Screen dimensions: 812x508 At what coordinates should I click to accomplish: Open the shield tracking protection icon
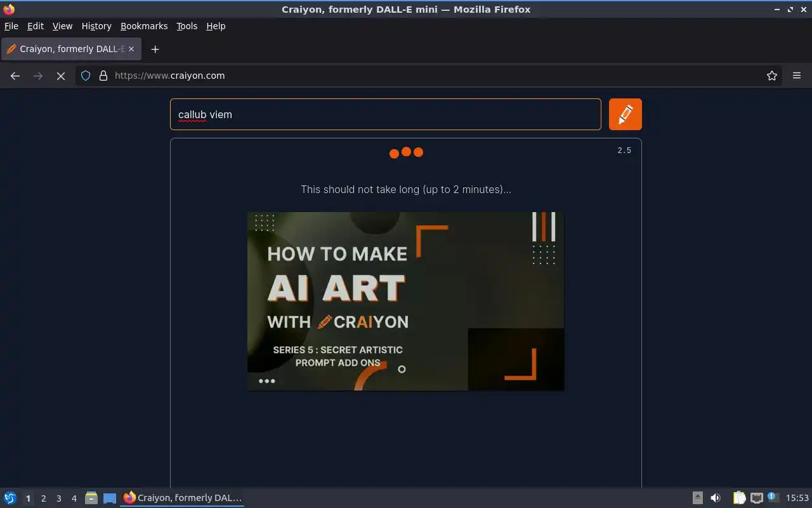86,76
